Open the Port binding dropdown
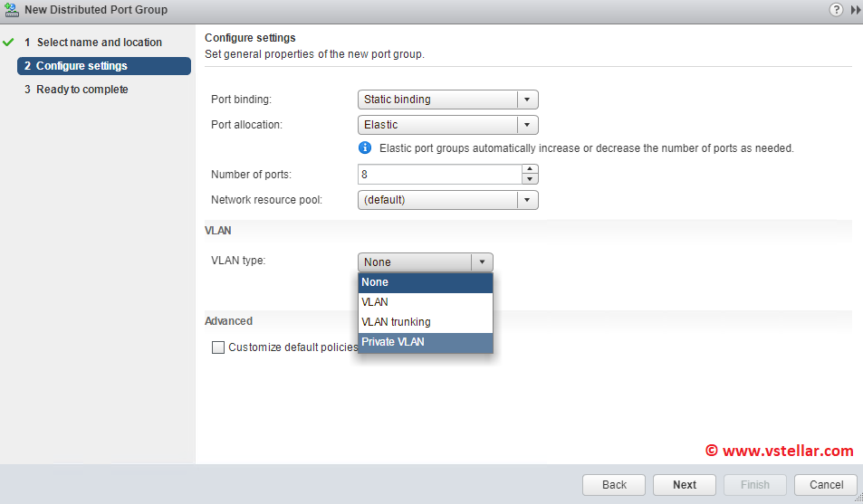This screenshot has width=863, height=504. [x=528, y=100]
